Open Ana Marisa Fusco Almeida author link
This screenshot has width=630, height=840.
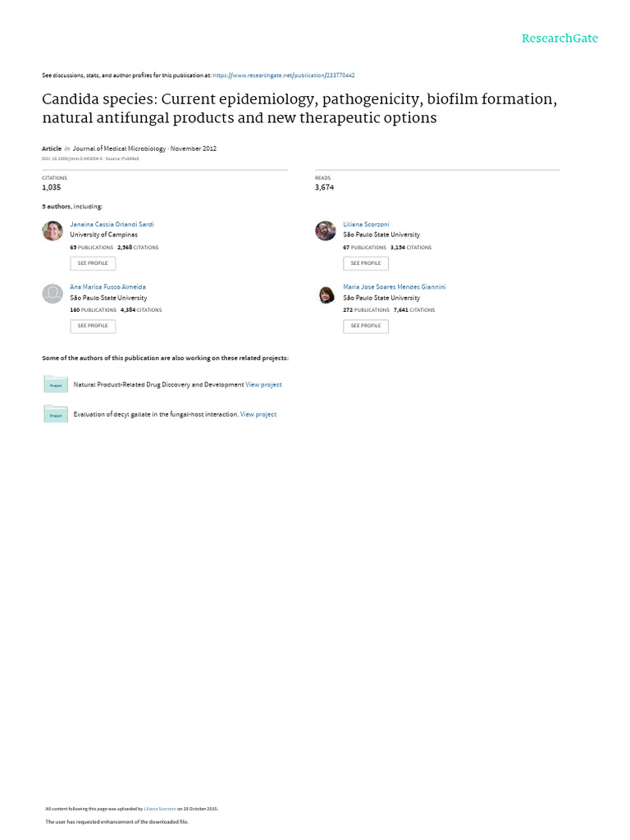pos(107,287)
